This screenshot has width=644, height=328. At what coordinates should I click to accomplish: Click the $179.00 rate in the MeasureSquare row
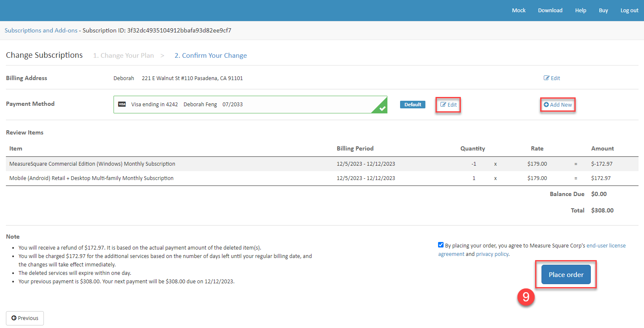[x=537, y=164]
